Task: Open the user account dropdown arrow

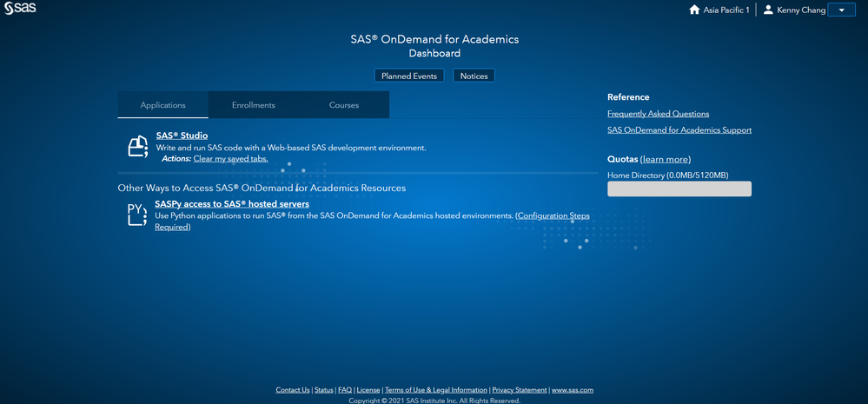Action: pyautogui.click(x=841, y=10)
